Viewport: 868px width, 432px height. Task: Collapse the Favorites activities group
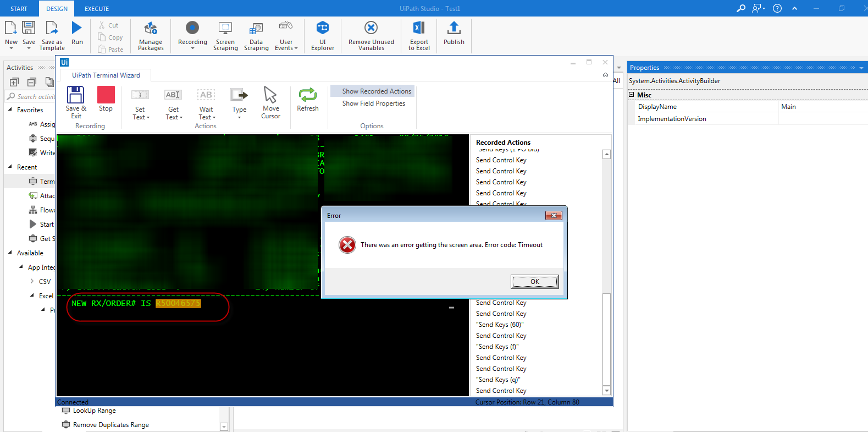click(10, 110)
